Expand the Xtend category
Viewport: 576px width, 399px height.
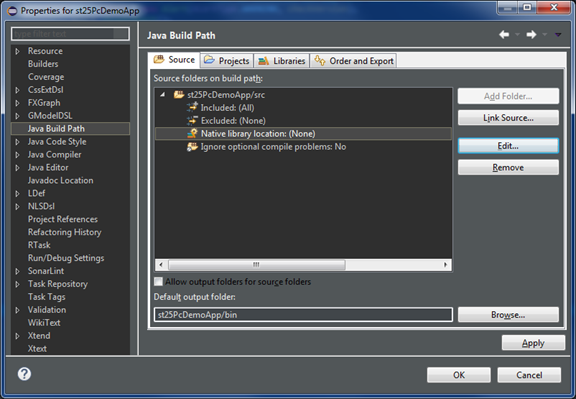[x=17, y=336]
